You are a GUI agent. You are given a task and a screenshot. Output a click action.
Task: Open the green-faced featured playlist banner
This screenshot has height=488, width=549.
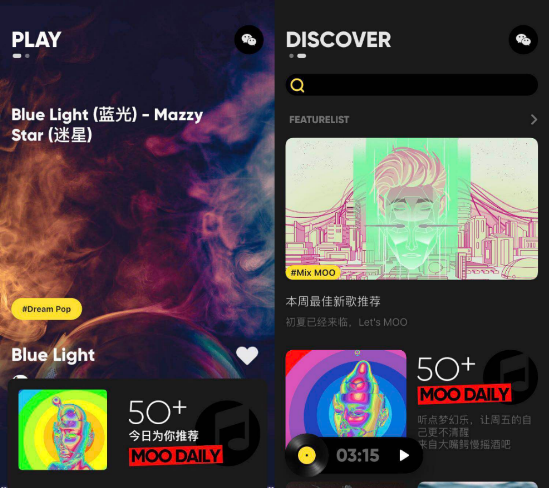(x=412, y=209)
